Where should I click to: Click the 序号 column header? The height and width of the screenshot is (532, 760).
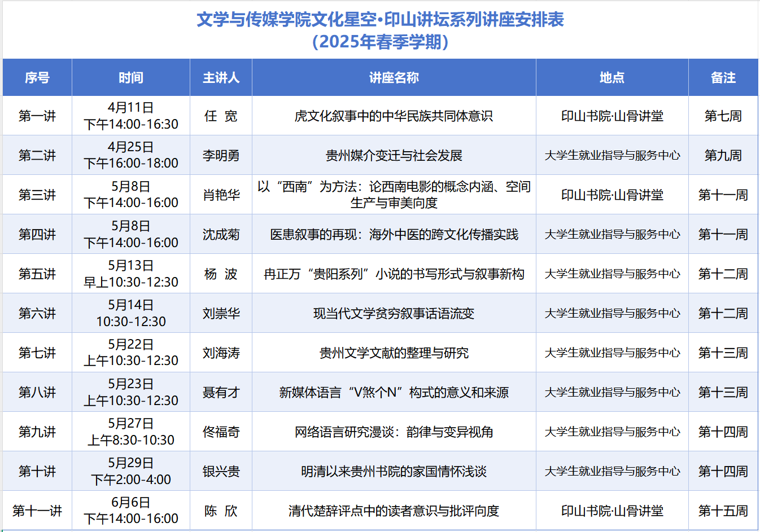(x=37, y=78)
